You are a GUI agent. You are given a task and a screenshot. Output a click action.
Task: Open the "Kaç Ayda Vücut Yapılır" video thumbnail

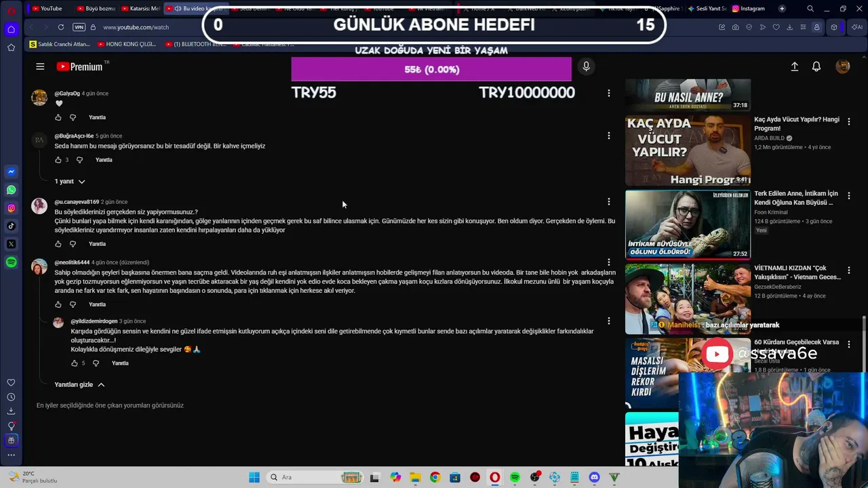pos(688,150)
